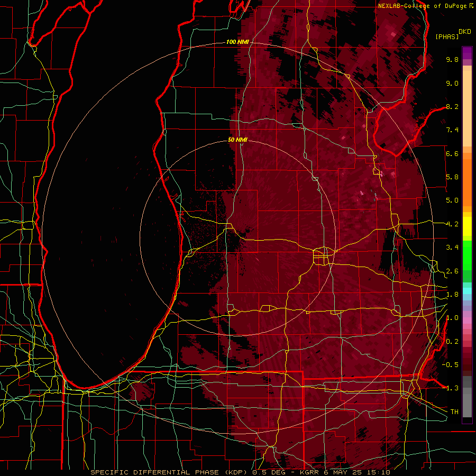Image resolution: width=476 pixels, height=476 pixels.
Task: Click the yellow band of the color scale
Action: [467, 226]
